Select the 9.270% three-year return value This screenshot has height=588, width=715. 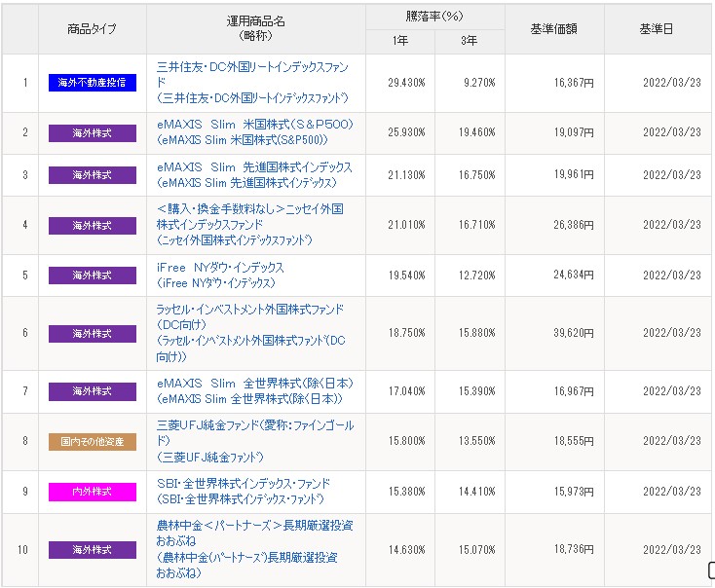pyautogui.click(x=479, y=83)
